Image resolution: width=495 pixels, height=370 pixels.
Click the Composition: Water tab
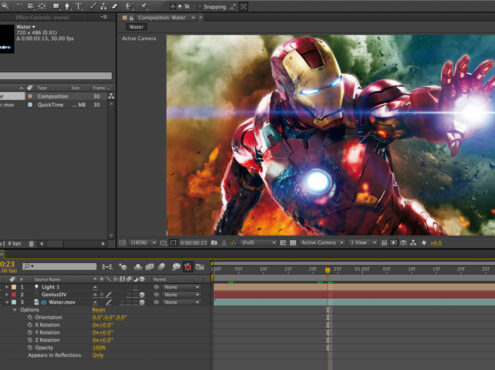coord(162,18)
